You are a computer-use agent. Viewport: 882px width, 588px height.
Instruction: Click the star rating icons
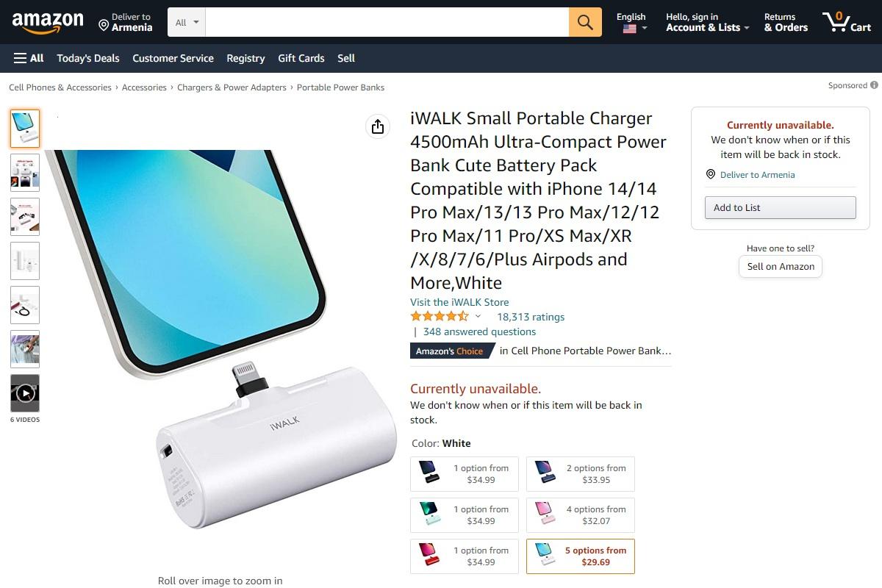point(439,317)
